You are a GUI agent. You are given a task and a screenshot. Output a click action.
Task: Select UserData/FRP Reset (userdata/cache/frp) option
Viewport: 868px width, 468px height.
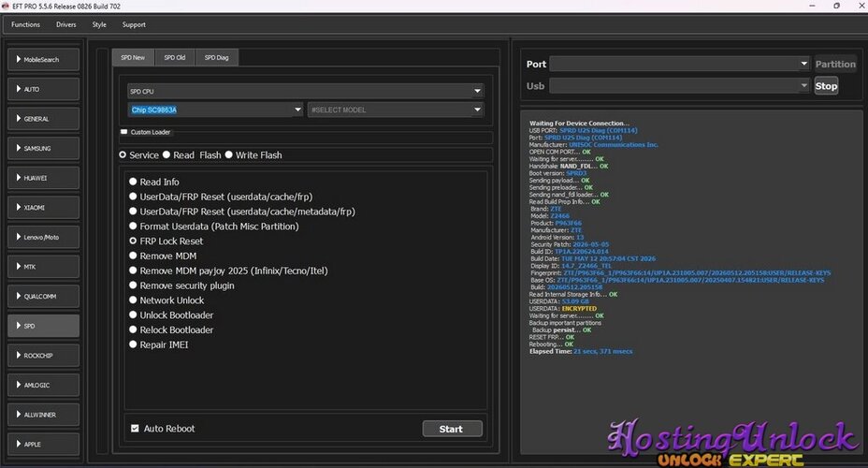click(133, 197)
